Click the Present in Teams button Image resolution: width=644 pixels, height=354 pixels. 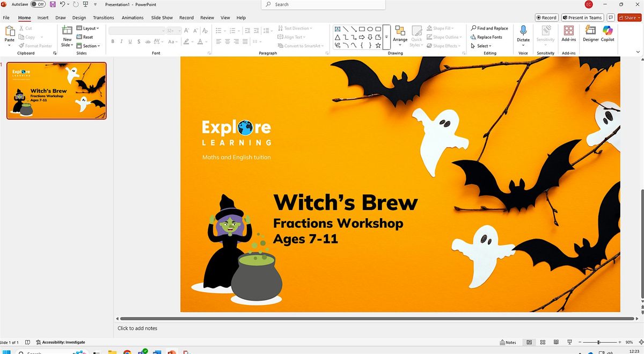582,18
